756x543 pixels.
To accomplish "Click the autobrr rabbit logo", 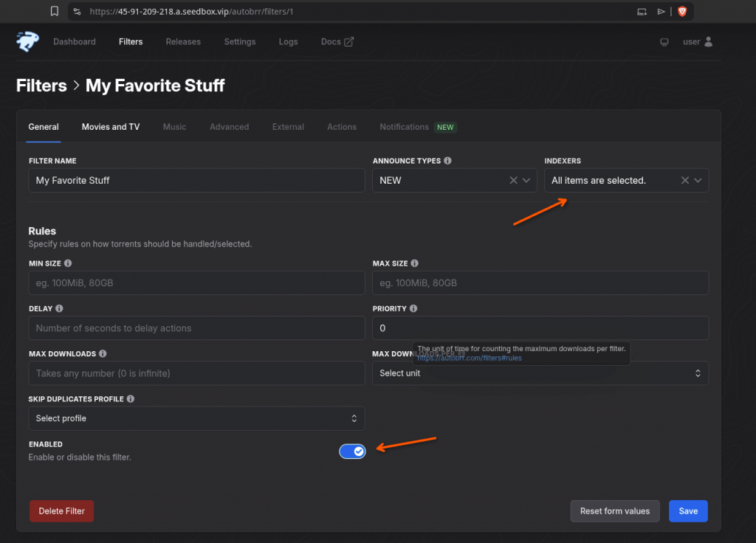I will click(27, 41).
